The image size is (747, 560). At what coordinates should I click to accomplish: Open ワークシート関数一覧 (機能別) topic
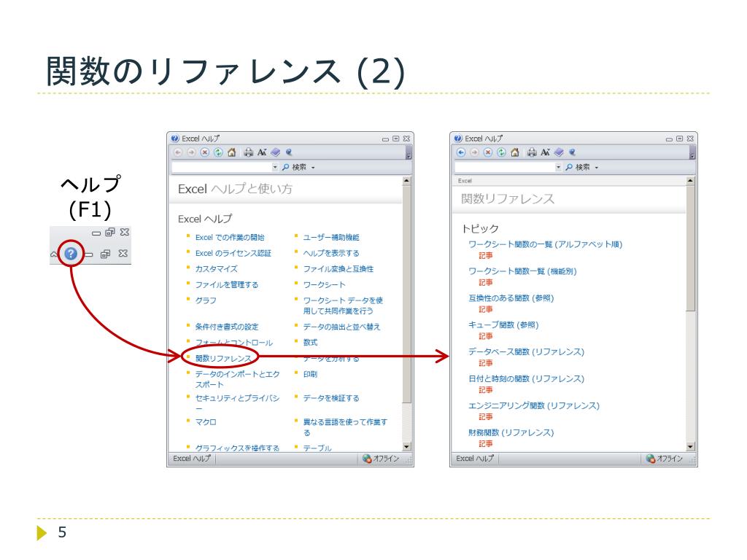(522, 271)
